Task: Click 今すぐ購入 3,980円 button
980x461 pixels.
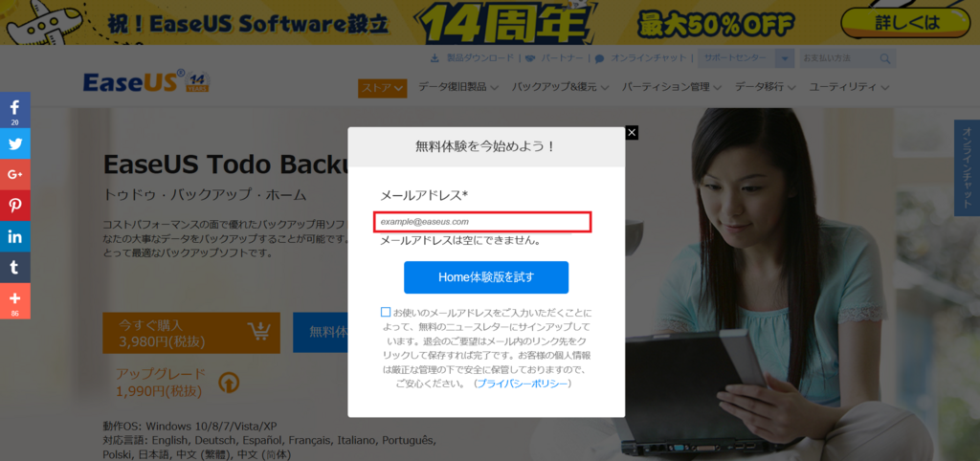Action: pyautogui.click(x=191, y=333)
